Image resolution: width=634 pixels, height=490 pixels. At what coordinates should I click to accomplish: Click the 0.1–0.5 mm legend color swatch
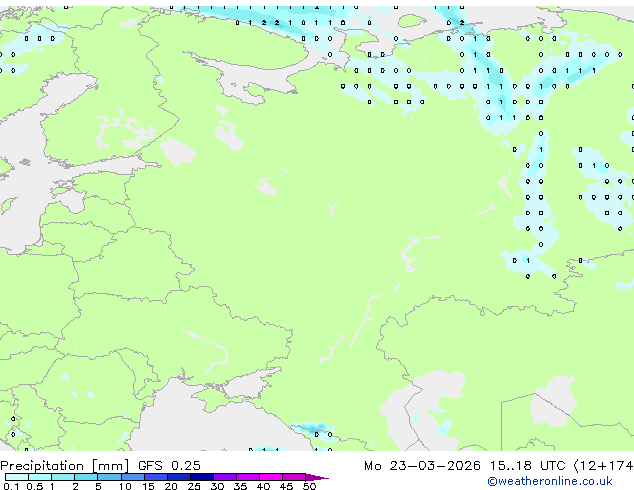(x=17, y=477)
